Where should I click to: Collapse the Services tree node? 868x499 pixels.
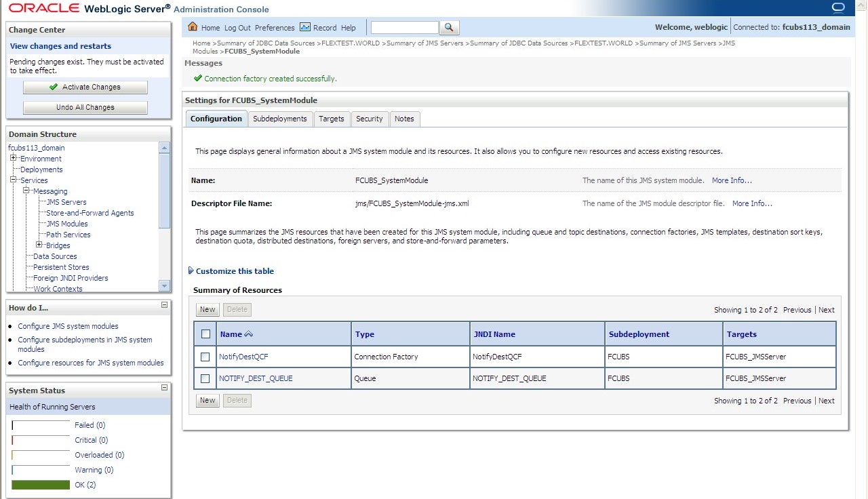(x=14, y=180)
